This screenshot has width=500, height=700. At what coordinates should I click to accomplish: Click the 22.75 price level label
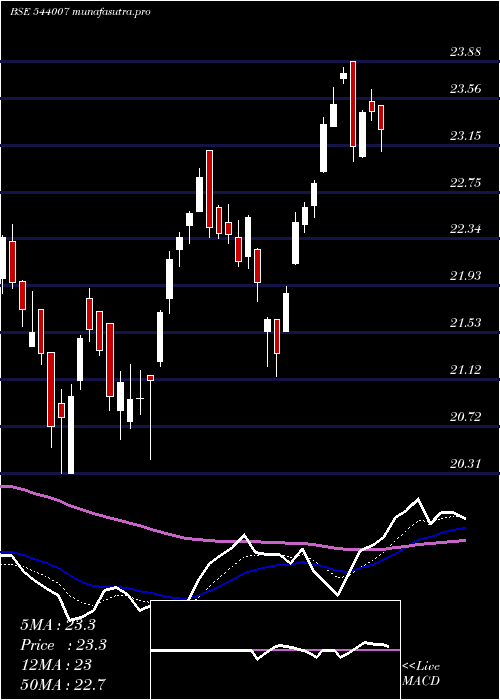tap(466, 183)
